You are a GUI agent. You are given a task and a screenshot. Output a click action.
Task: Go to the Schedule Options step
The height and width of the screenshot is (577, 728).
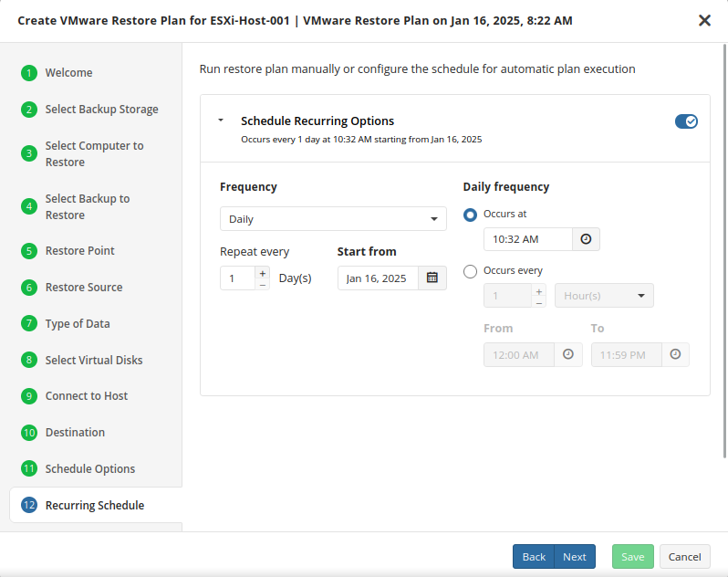pos(89,469)
